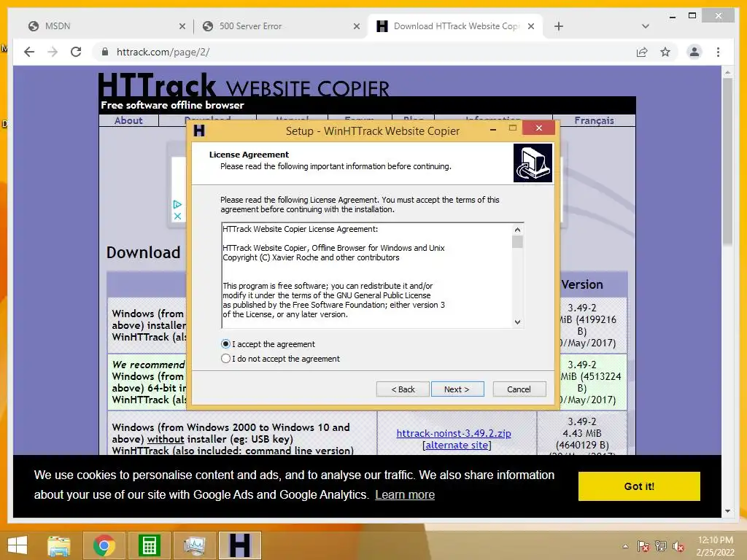This screenshot has width=747, height=560.
Task: Click the share page icon in address bar
Action: [x=642, y=52]
